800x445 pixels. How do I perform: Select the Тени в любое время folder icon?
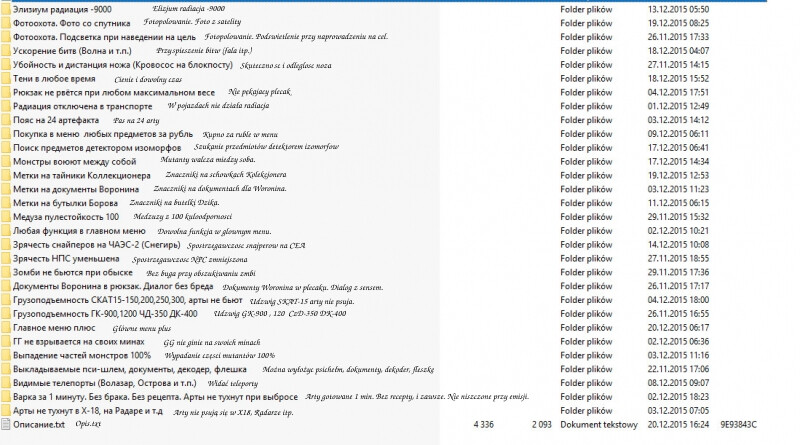[x=6, y=77]
